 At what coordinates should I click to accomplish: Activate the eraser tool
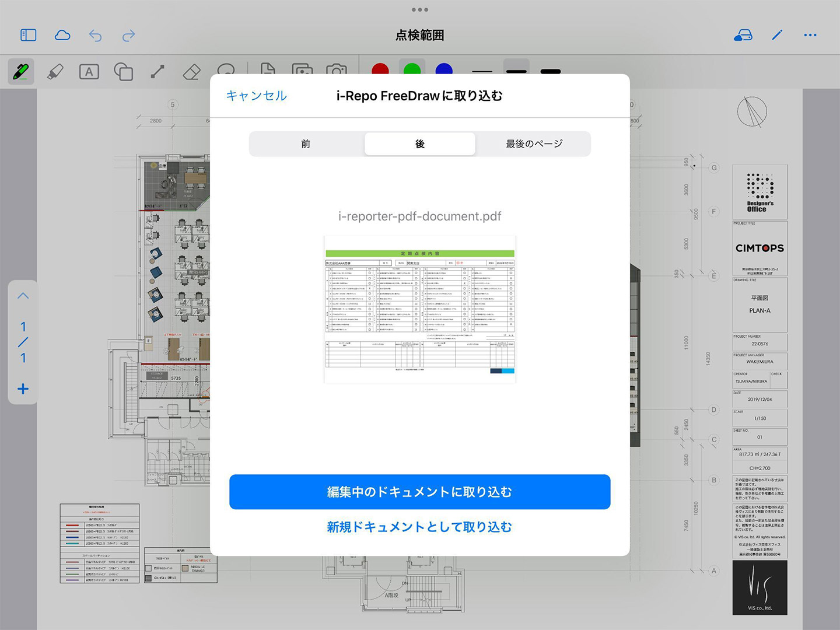[x=191, y=72]
